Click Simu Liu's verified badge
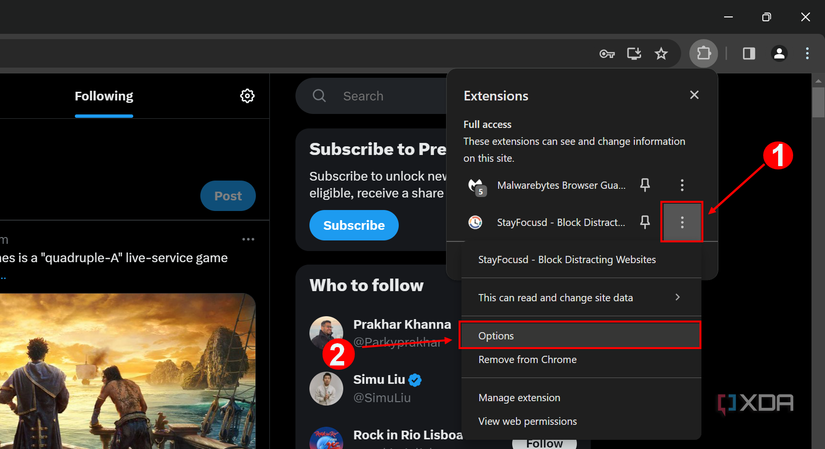 pos(415,380)
